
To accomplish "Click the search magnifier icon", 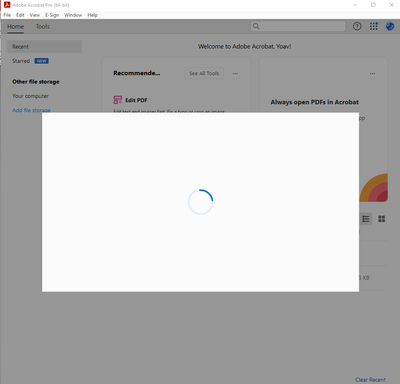I will [256, 26].
